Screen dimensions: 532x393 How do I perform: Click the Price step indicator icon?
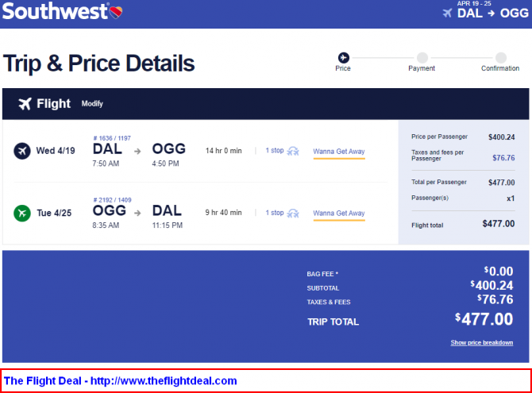343,58
